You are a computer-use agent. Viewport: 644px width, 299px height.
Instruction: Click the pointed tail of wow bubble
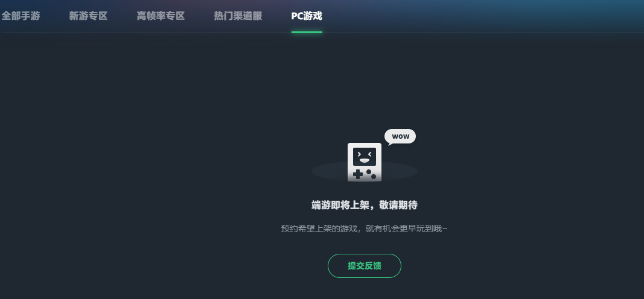390,143
